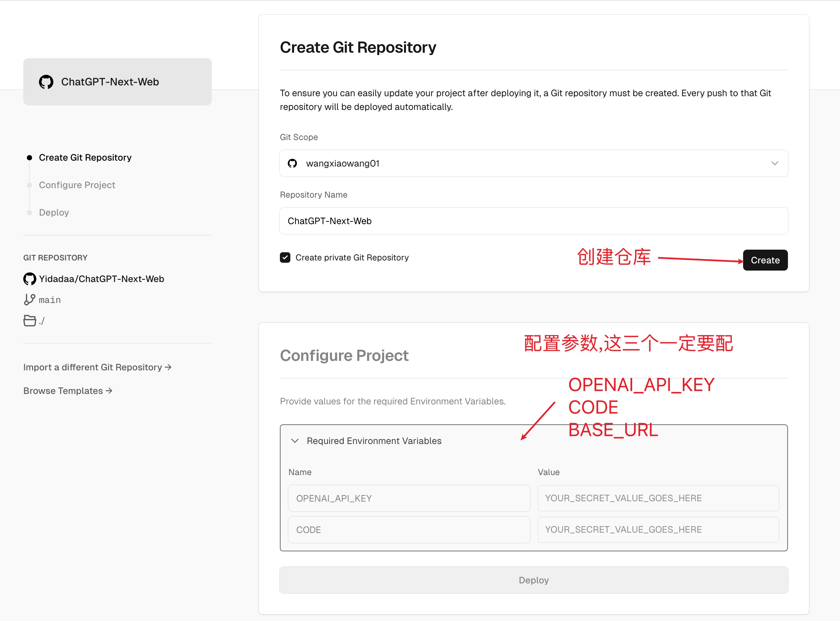840x621 pixels.
Task: Click 'Provide values for the required Environment Variables' text
Action: [x=393, y=401]
